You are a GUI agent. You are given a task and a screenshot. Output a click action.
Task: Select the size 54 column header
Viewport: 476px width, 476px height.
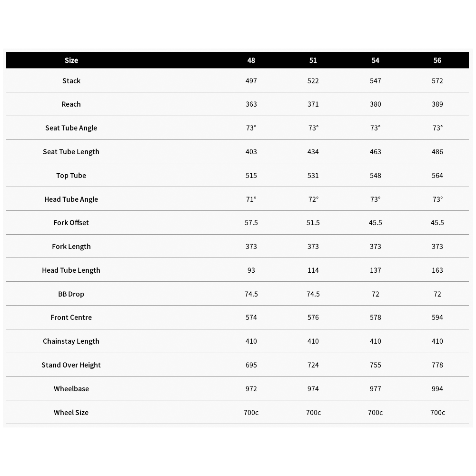(375, 60)
